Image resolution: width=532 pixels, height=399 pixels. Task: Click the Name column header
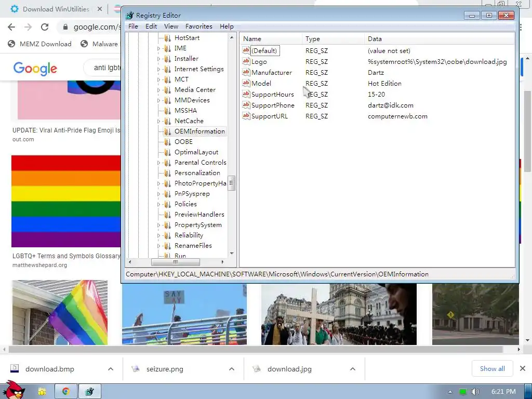(x=271, y=38)
